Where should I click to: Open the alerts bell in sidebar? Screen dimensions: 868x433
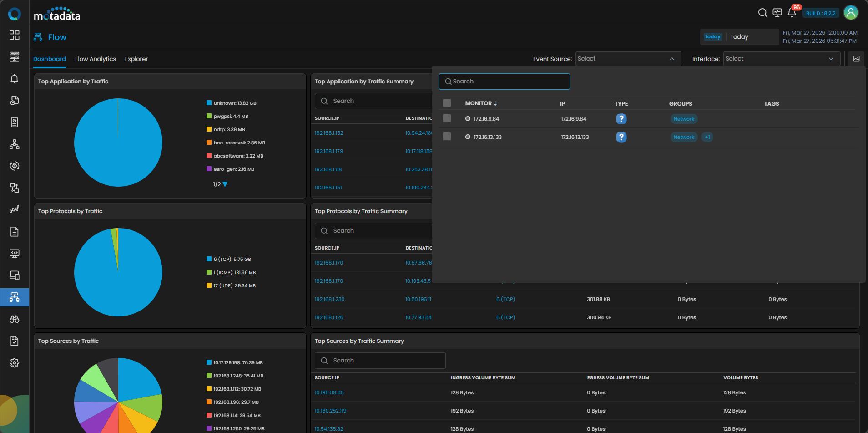15,79
